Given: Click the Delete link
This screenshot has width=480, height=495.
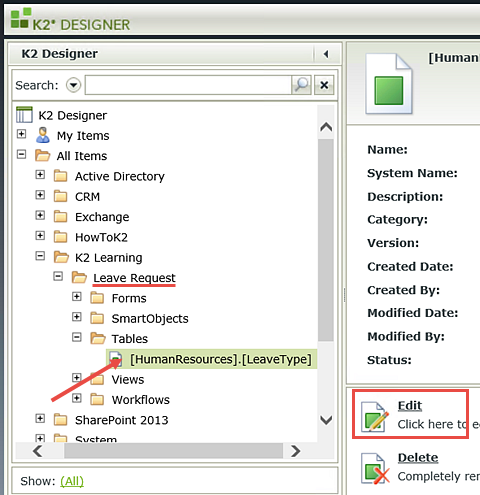Looking at the screenshot, I should pyautogui.click(x=418, y=458).
